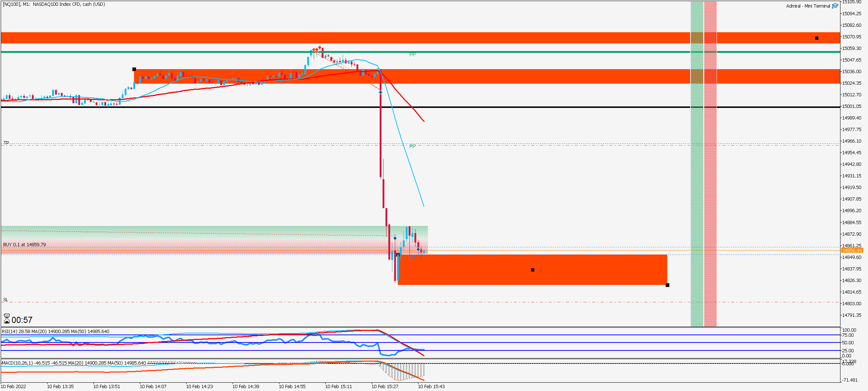
Task: Click the hourglass candle timer icon
Action: pyautogui.click(x=7, y=319)
